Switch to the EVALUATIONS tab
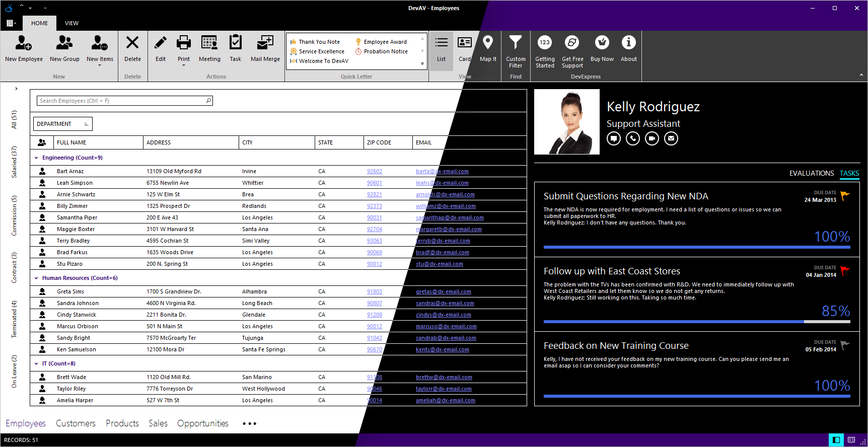868x447 pixels. click(x=811, y=173)
